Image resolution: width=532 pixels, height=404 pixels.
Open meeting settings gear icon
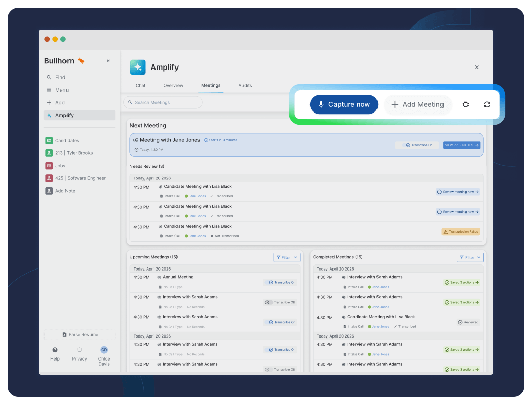pos(466,104)
